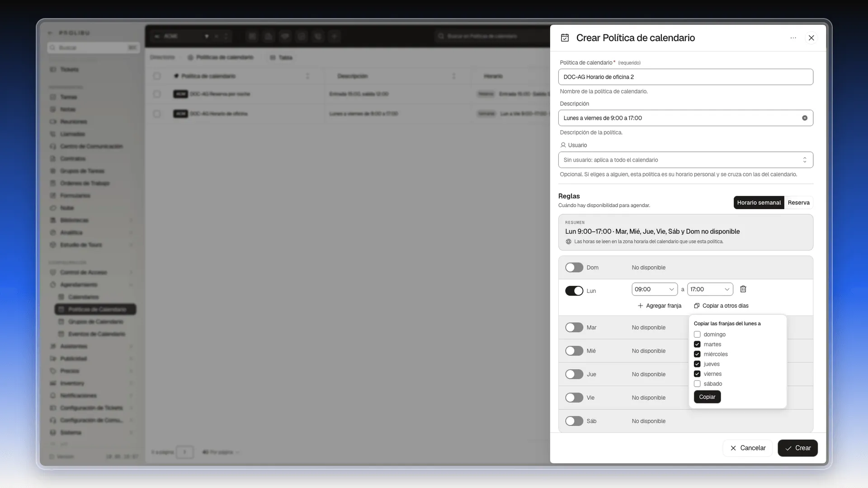The image size is (868, 488).
Task: Click the user icon beside Usuario label
Action: point(563,145)
